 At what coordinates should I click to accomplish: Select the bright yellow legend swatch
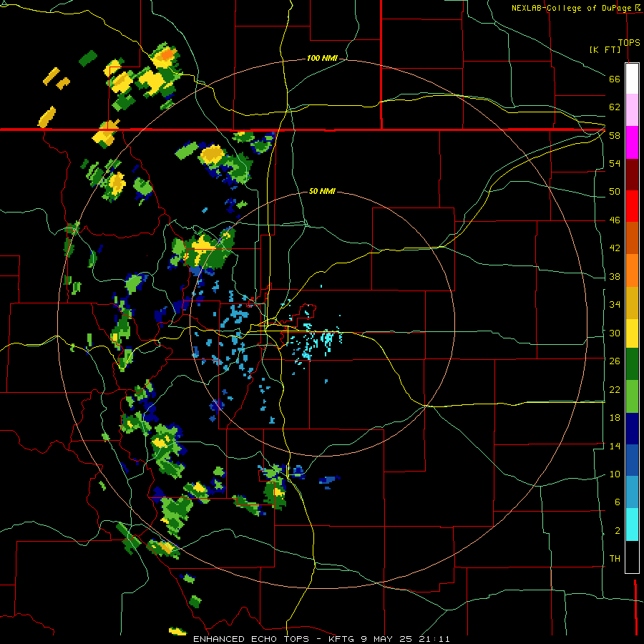pos(632,333)
